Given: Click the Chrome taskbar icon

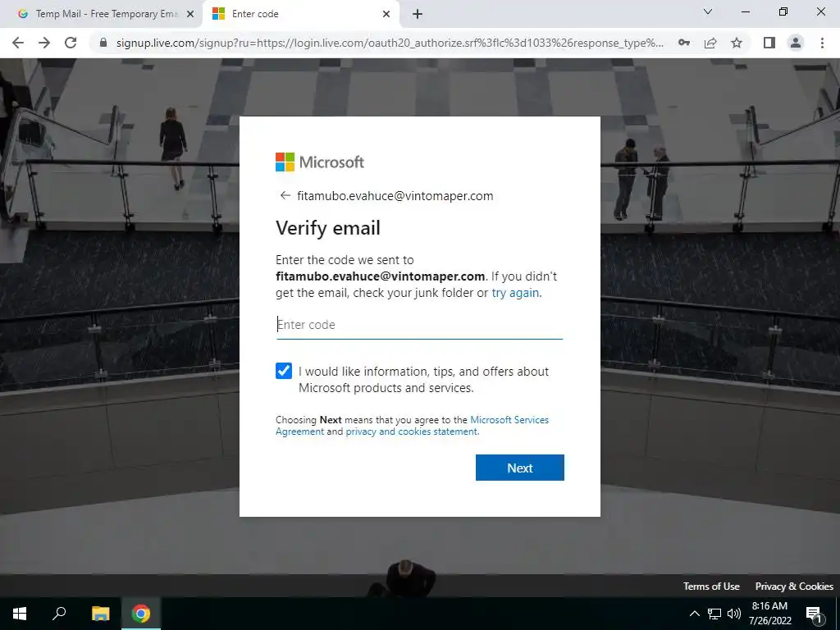Looking at the screenshot, I should click(141, 614).
